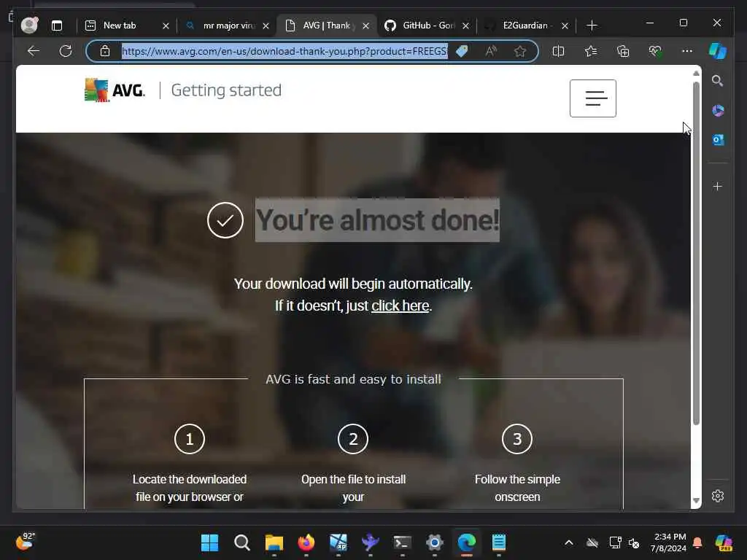Click the 'AVG is fast and easy to install' text
The width and height of the screenshot is (747, 560).
point(354,379)
